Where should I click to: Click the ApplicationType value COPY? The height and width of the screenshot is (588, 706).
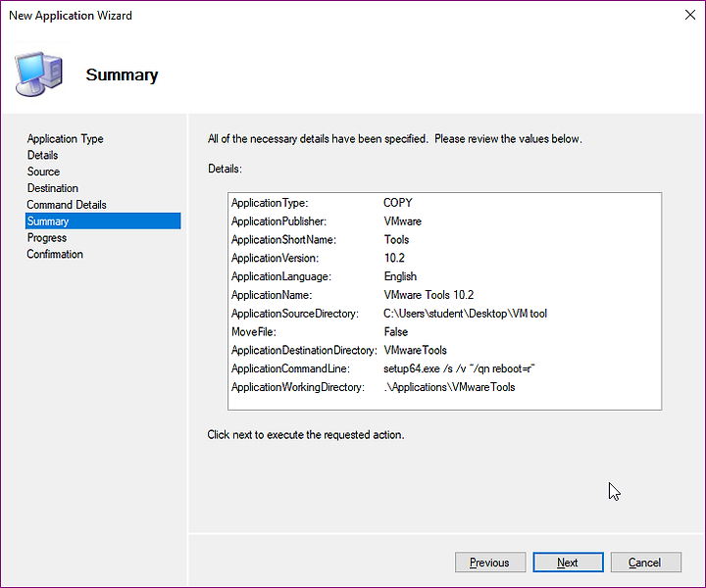pos(397,203)
